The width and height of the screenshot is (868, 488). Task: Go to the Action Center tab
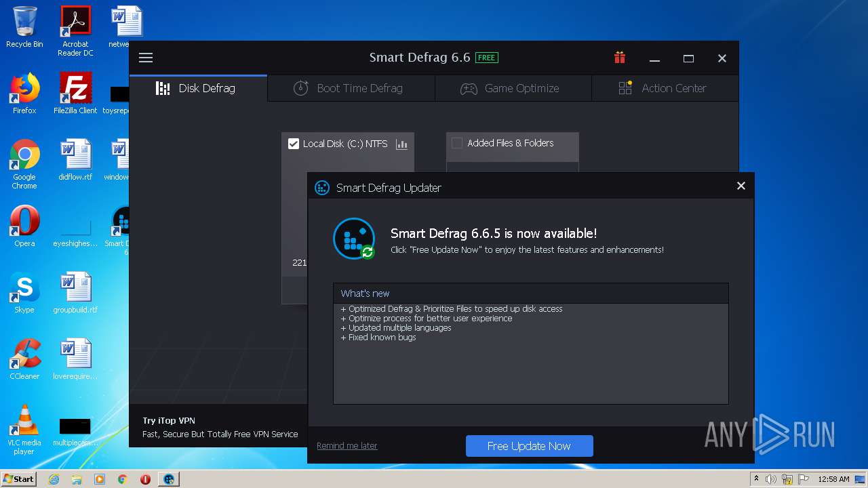tap(665, 88)
